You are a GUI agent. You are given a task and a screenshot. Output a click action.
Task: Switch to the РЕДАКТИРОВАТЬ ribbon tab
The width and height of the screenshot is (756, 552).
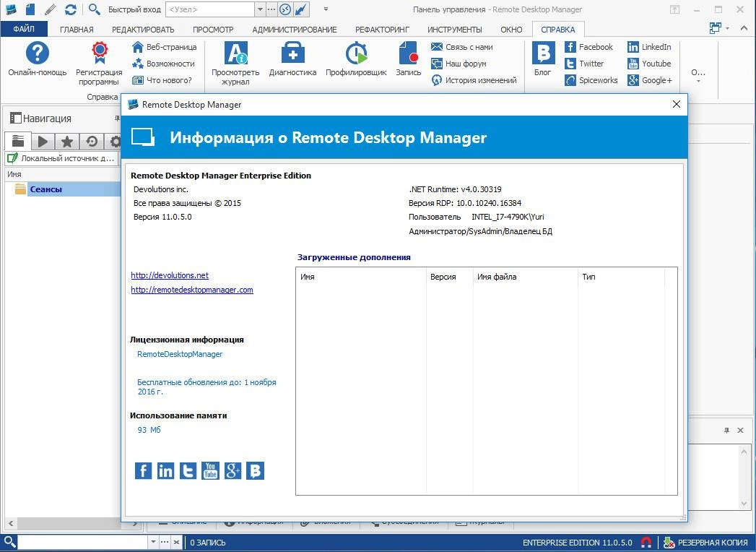tap(143, 30)
